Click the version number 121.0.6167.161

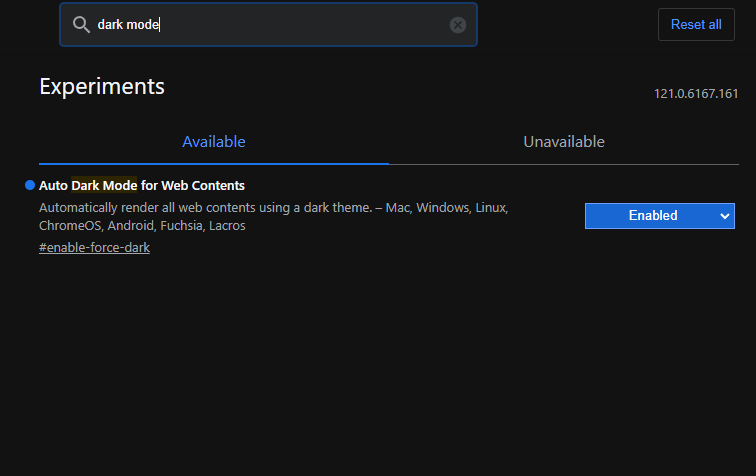696,94
